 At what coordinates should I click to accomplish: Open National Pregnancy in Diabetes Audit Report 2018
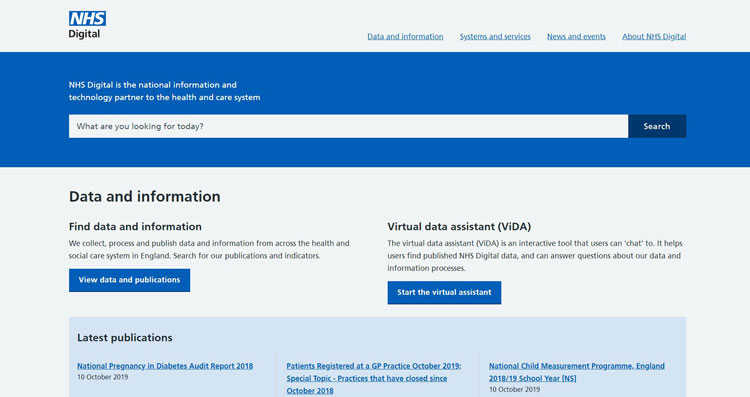[x=165, y=366]
